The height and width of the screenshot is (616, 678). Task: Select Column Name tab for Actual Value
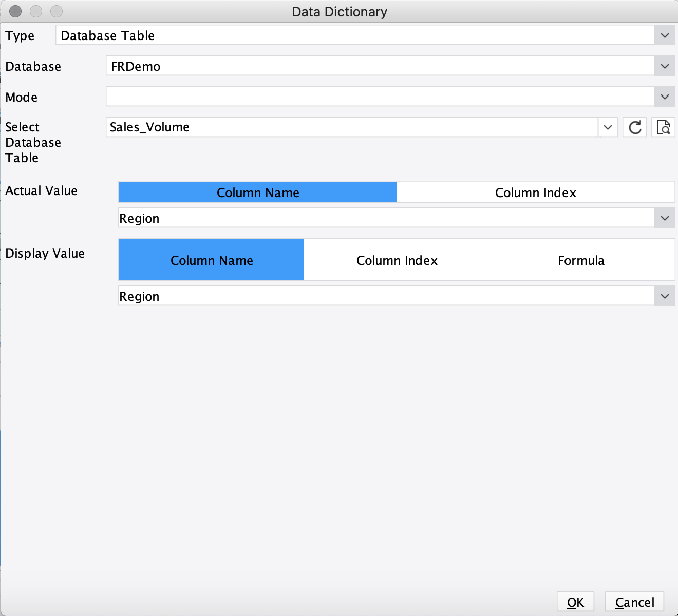[258, 192]
